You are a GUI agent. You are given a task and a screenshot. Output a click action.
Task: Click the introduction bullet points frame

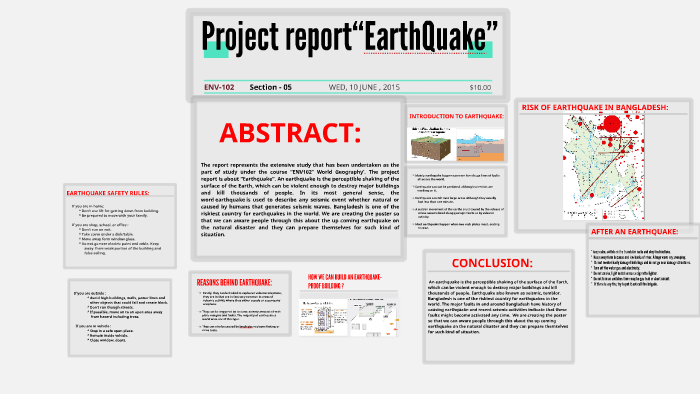pyautogui.click(x=456, y=201)
